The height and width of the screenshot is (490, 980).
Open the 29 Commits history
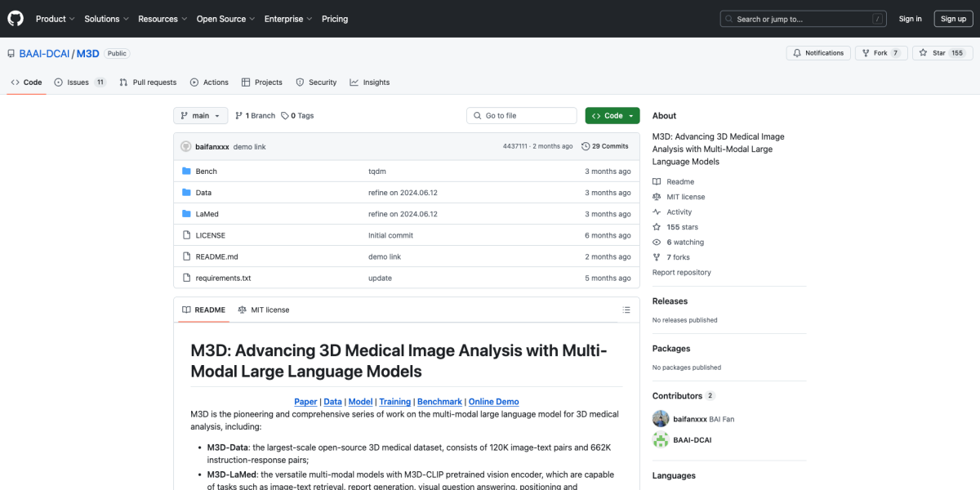click(x=605, y=146)
